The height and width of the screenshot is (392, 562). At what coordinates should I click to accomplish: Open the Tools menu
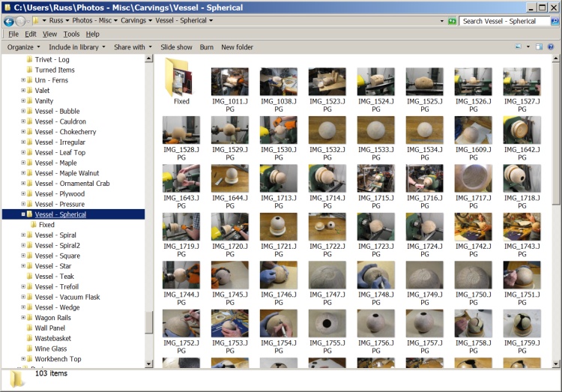click(71, 34)
